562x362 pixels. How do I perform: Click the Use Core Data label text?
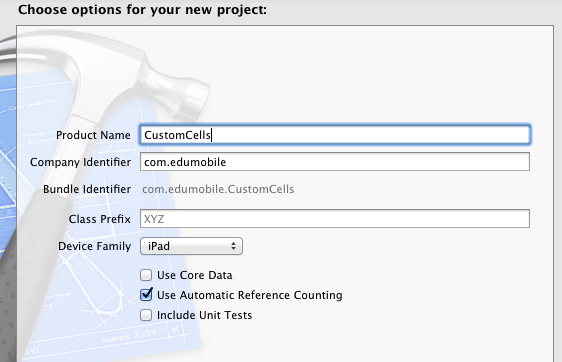[x=195, y=275]
